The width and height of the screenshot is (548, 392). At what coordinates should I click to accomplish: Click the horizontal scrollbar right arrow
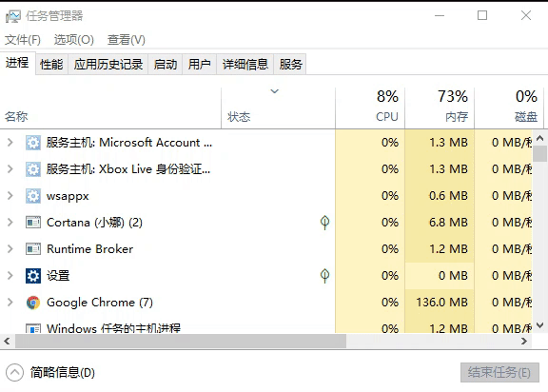point(524,342)
